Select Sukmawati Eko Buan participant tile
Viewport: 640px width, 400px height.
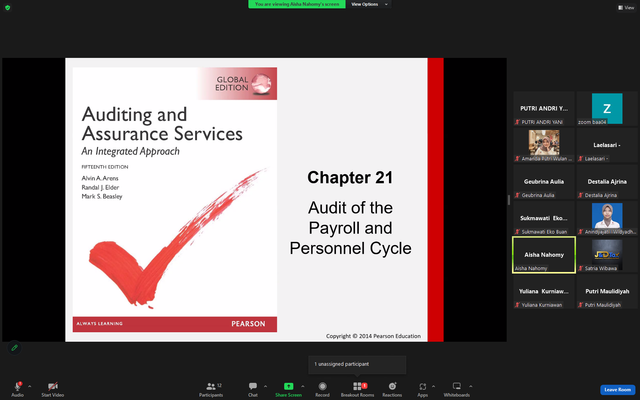544,218
